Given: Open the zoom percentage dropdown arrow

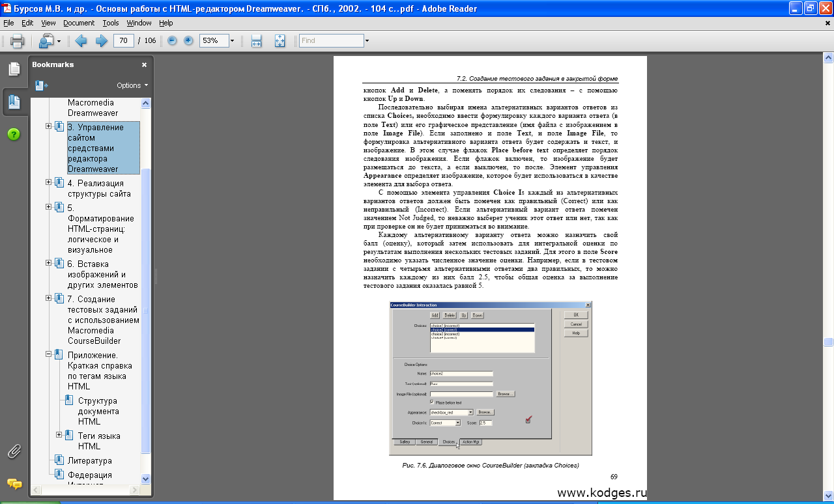Looking at the screenshot, I should (x=232, y=40).
